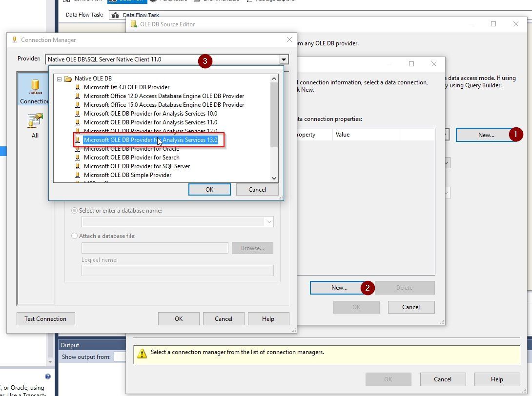Click OK beside Cancel at Connection Manager bottom
Image resolution: width=532 pixels, height=396 pixels.
(x=179, y=318)
